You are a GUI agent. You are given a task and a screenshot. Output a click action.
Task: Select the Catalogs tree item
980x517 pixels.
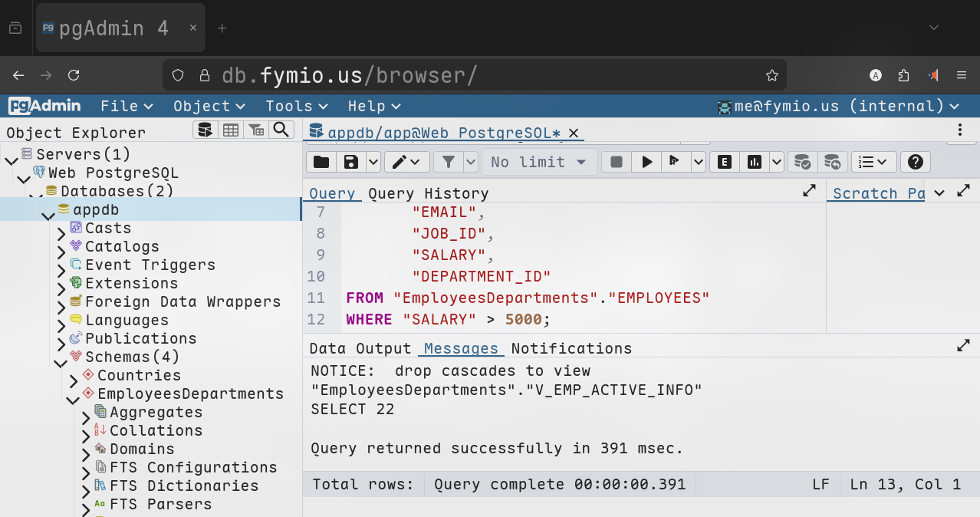(x=122, y=246)
